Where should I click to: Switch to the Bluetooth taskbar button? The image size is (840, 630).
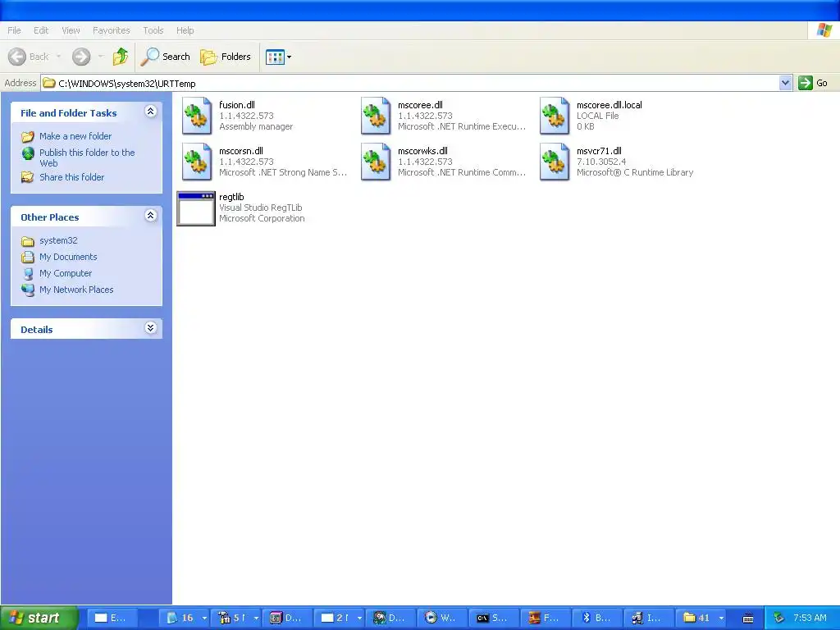pos(597,619)
